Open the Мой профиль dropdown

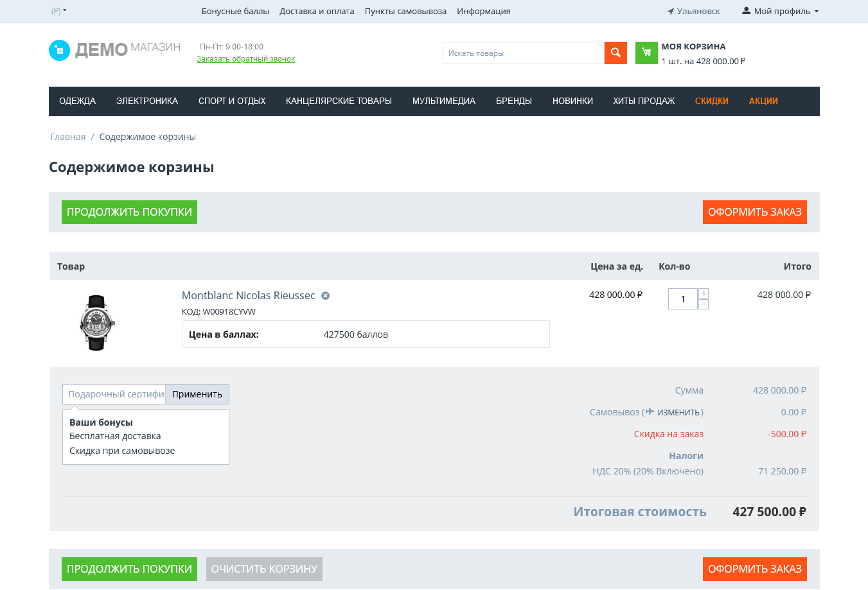click(x=781, y=12)
